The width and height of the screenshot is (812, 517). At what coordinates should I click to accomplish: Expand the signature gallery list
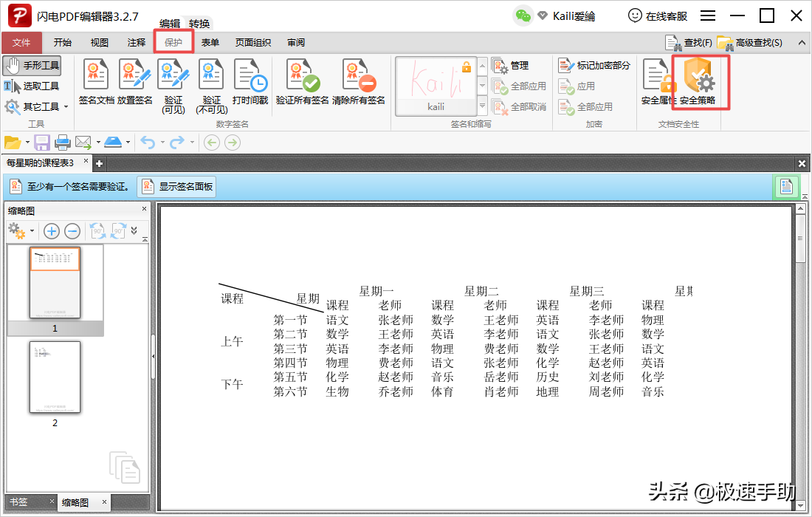(x=482, y=106)
